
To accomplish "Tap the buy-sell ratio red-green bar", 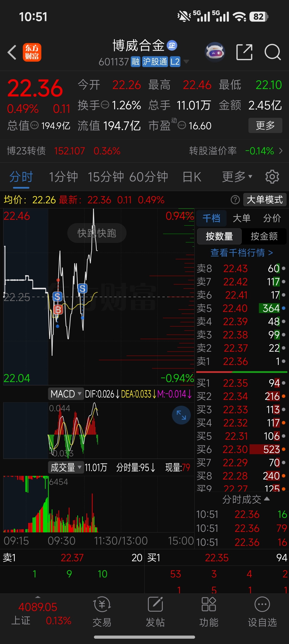I will pyautogui.click(x=242, y=372).
